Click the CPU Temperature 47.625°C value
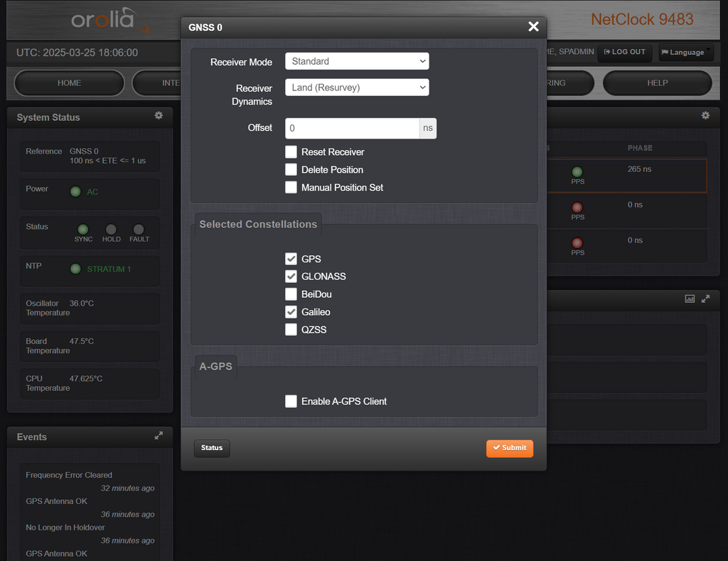 click(x=86, y=378)
